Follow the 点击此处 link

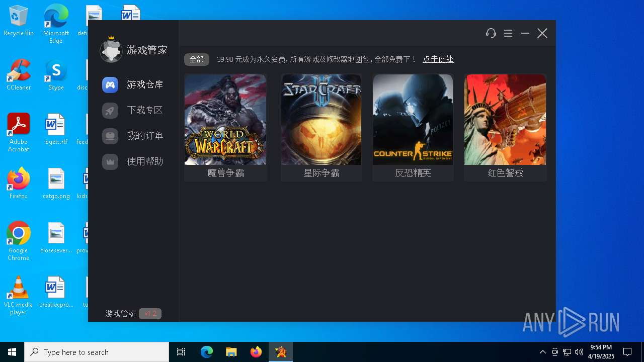pyautogui.click(x=438, y=59)
